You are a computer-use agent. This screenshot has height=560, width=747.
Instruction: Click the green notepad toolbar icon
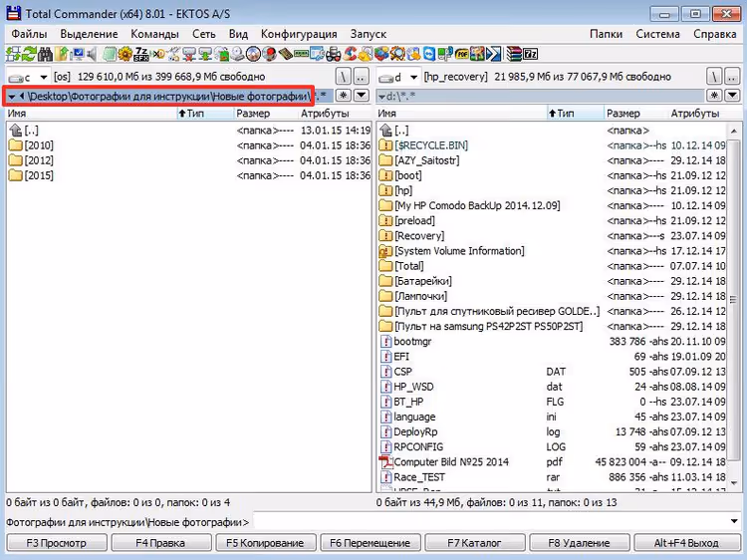[x=110, y=54]
